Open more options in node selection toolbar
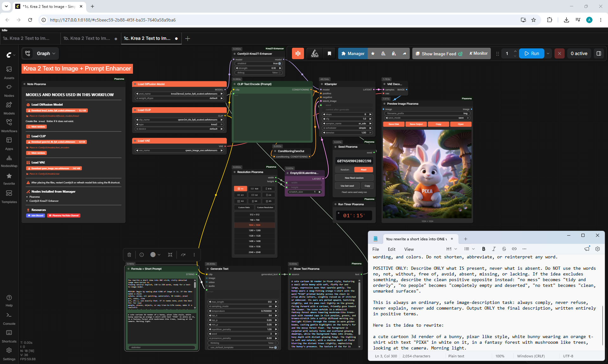Screen dimensions: 608x364 pos(194,255)
